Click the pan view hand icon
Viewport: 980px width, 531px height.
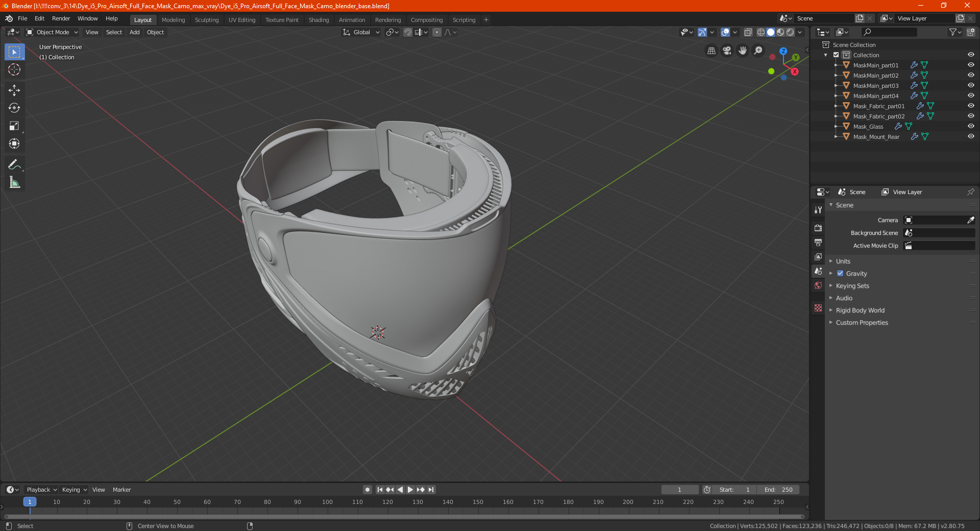[x=743, y=51]
